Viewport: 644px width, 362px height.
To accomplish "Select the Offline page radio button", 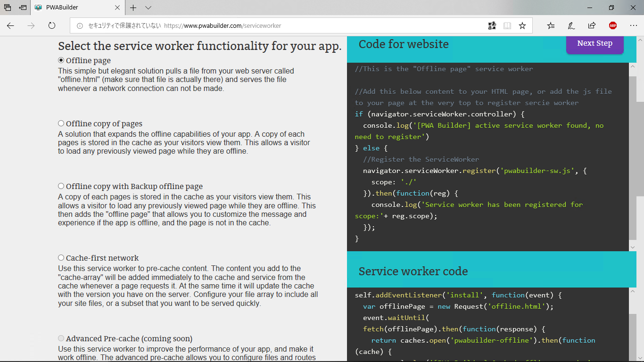I will (61, 60).
